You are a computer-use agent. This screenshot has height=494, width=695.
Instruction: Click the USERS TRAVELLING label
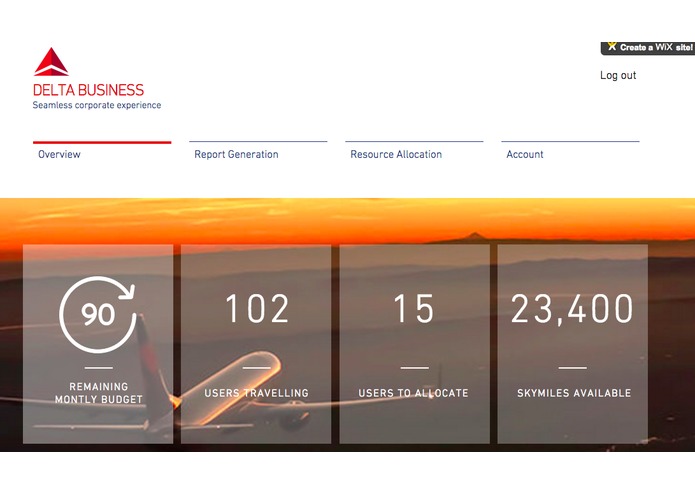tap(256, 393)
